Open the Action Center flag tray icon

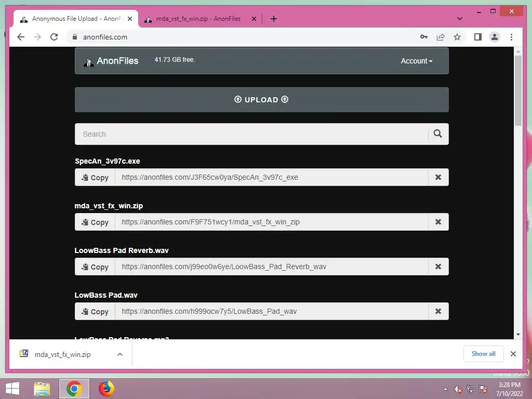pos(483,389)
